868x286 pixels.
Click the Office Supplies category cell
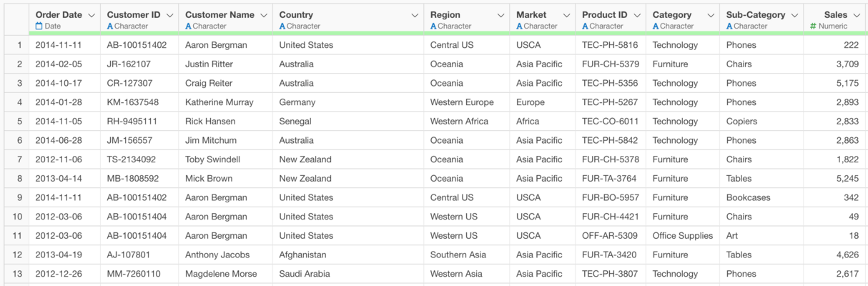pos(683,236)
